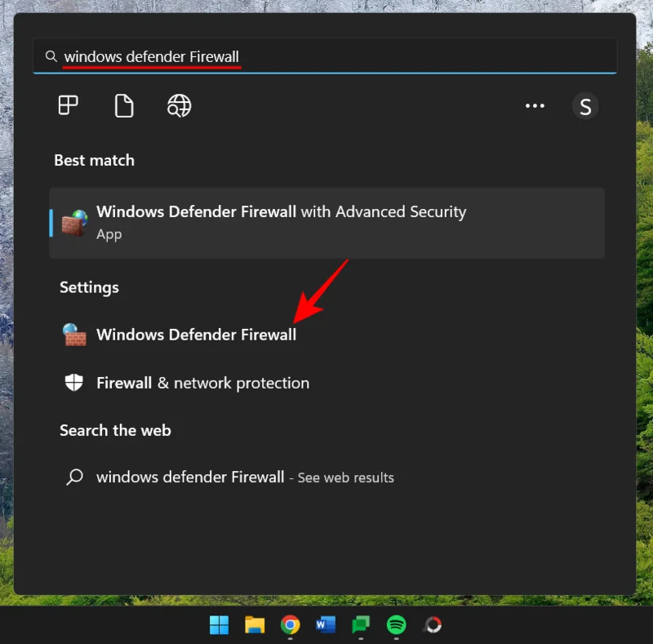
Task: Click the Windows Defender Firewall with Advanced Security icon
Action: click(78, 221)
